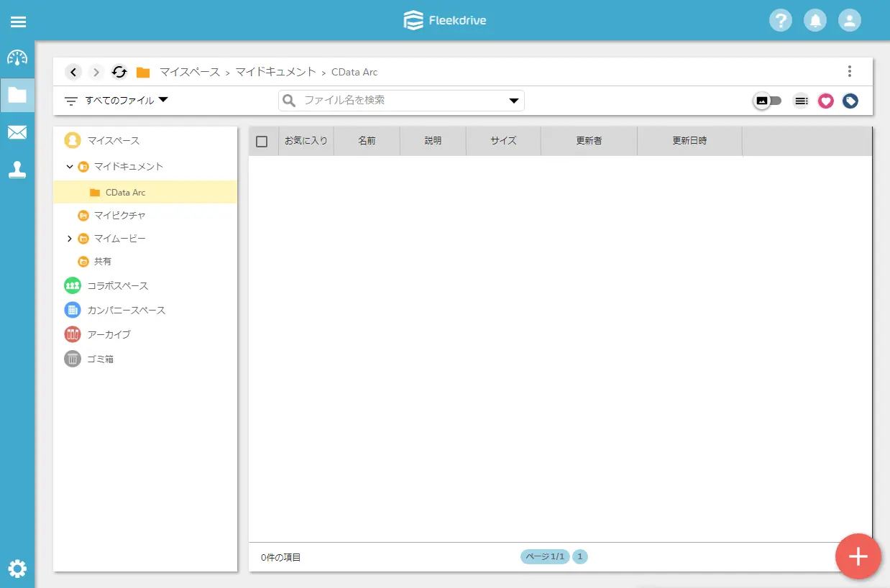The height and width of the screenshot is (588, 890).
Task: Open settings gear at bottom left
Action: (x=17, y=569)
